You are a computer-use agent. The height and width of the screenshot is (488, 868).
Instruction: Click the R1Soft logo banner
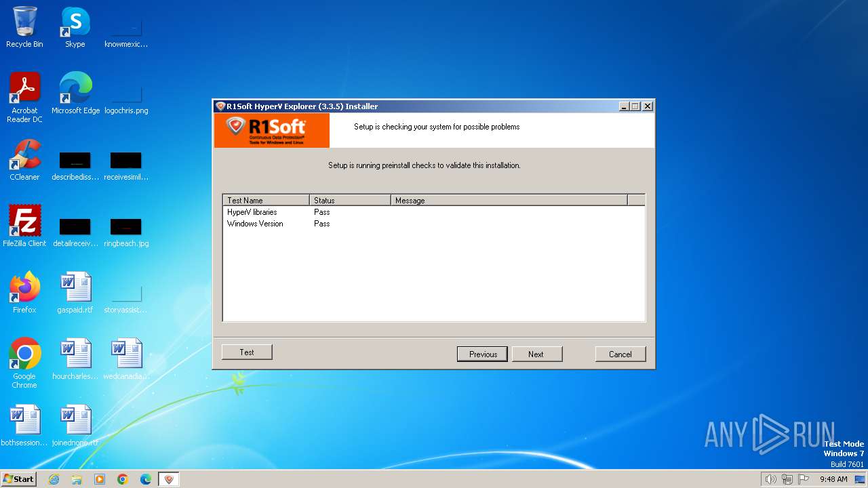pos(272,130)
